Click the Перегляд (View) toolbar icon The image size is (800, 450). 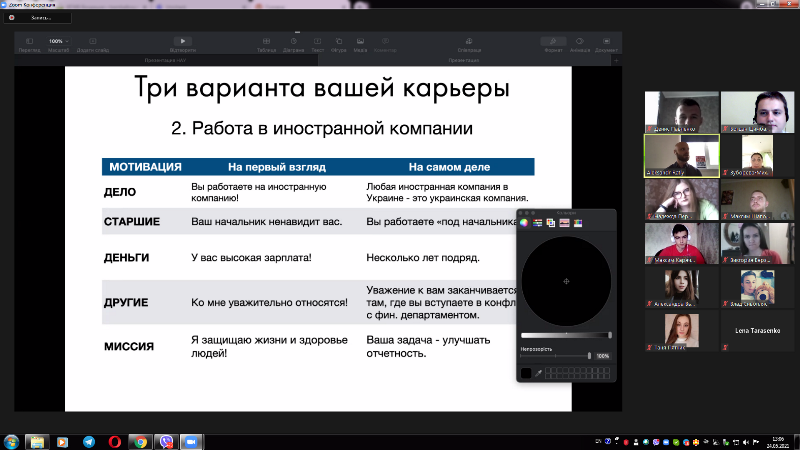tap(29, 41)
